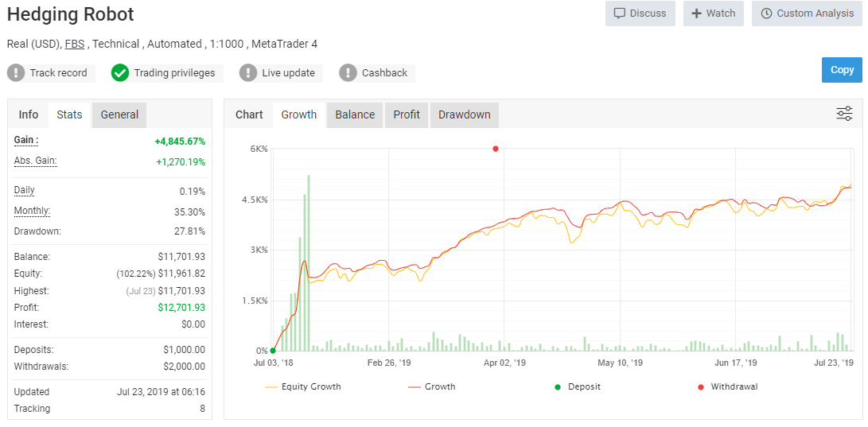This screenshot has width=868, height=427.
Task: Select the Drawdown chart tab
Action: (465, 115)
